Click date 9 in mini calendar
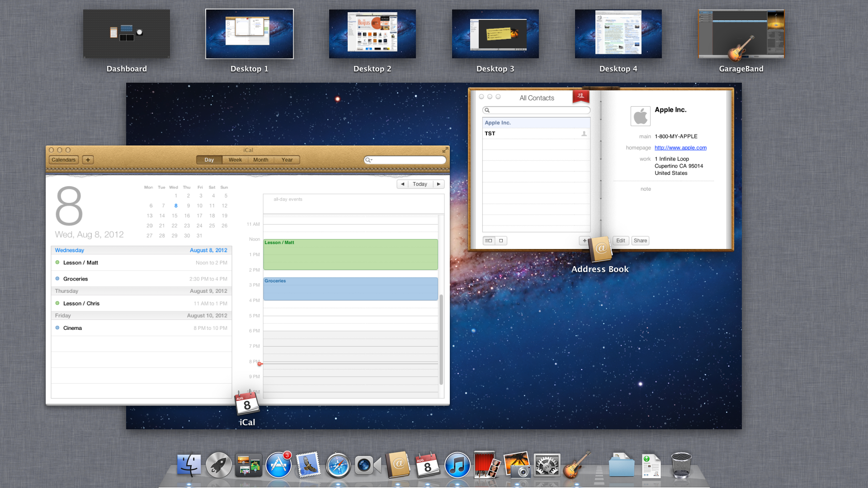868x488 pixels. pyautogui.click(x=189, y=206)
